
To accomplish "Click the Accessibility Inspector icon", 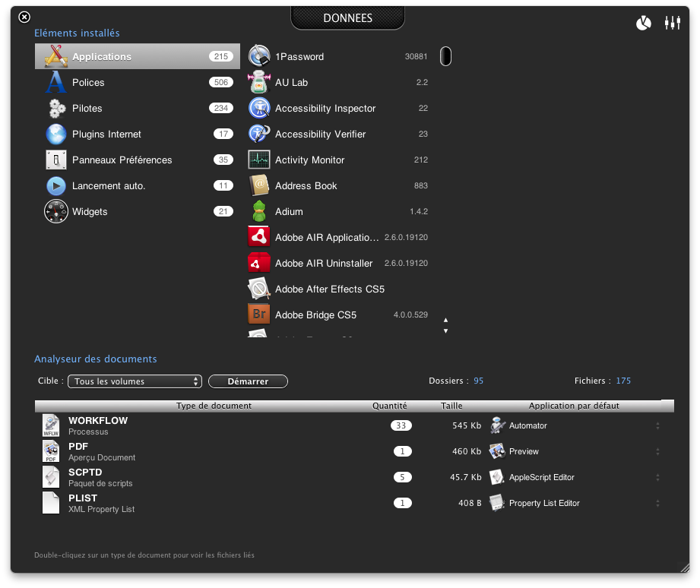I will tap(259, 108).
